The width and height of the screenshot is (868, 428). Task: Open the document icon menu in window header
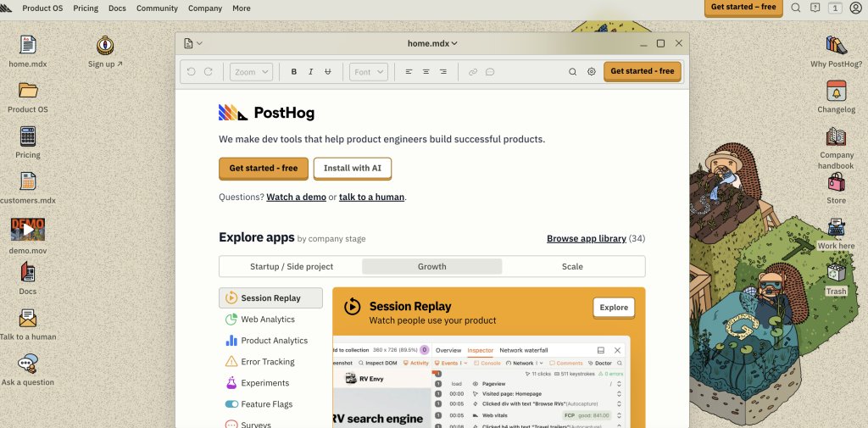tap(193, 43)
